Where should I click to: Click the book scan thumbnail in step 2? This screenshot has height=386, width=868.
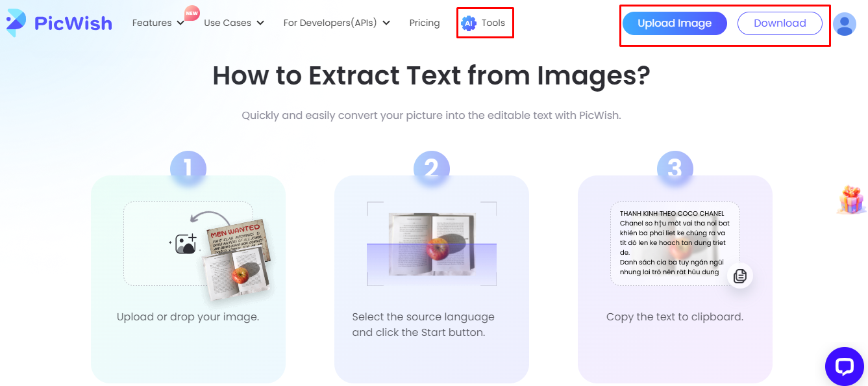(x=432, y=245)
